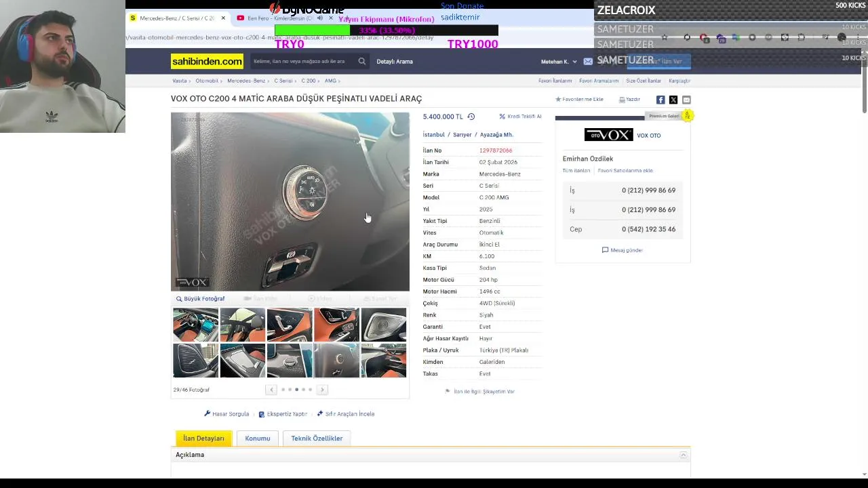Collapse the Açıklama section arrow

coord(683,455)
